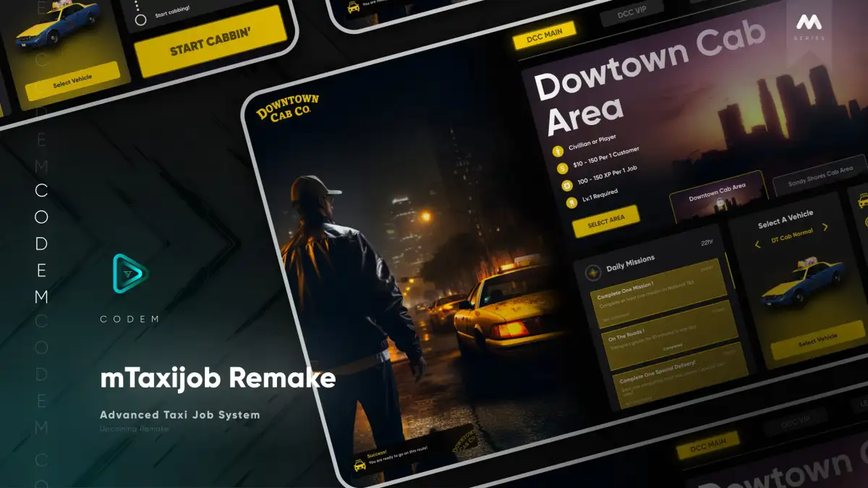
Task: Click Select Vehicle under DT Cab Normal
Action: (817, 340)
